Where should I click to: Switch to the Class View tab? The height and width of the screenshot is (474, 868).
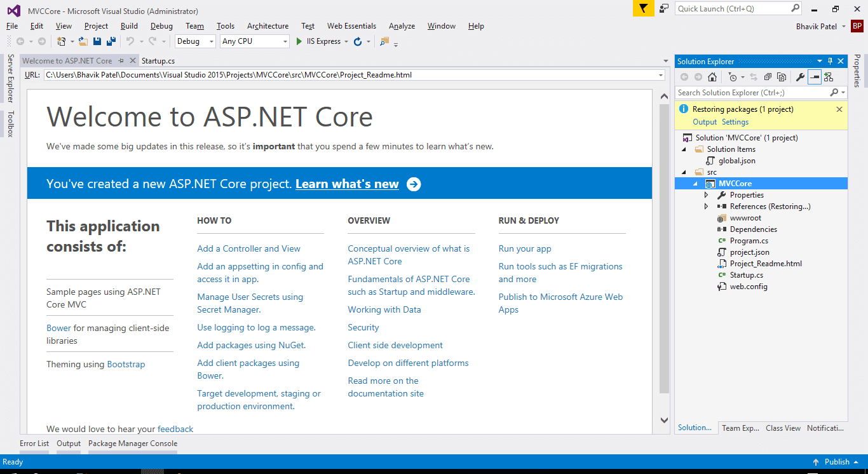[x=783, y=428]
